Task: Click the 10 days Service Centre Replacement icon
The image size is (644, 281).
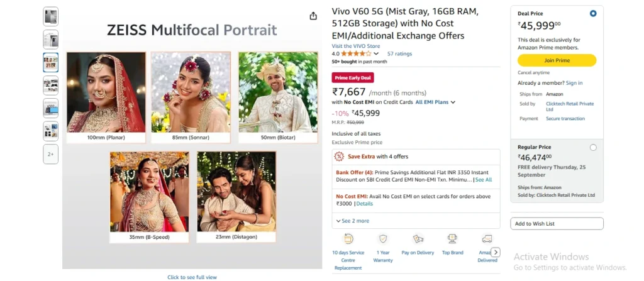Action: pos(348,239)
